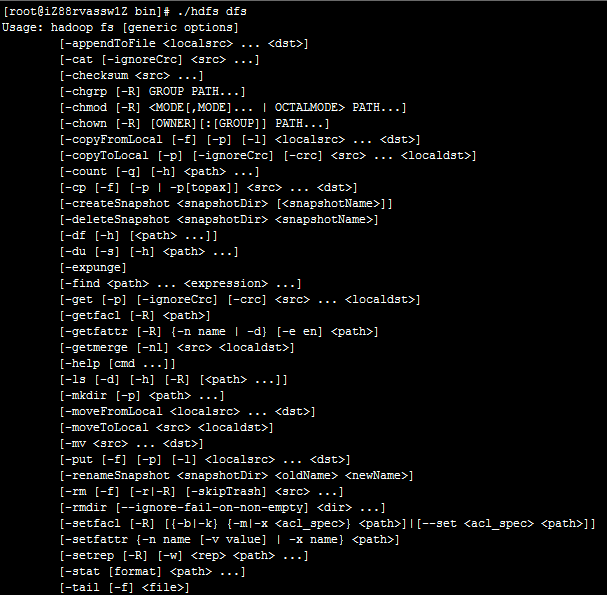Image resolution: width=607 pixels, height=595 pixels.
Task: Click the -getmerge [-nl] line
Action: 177,348
